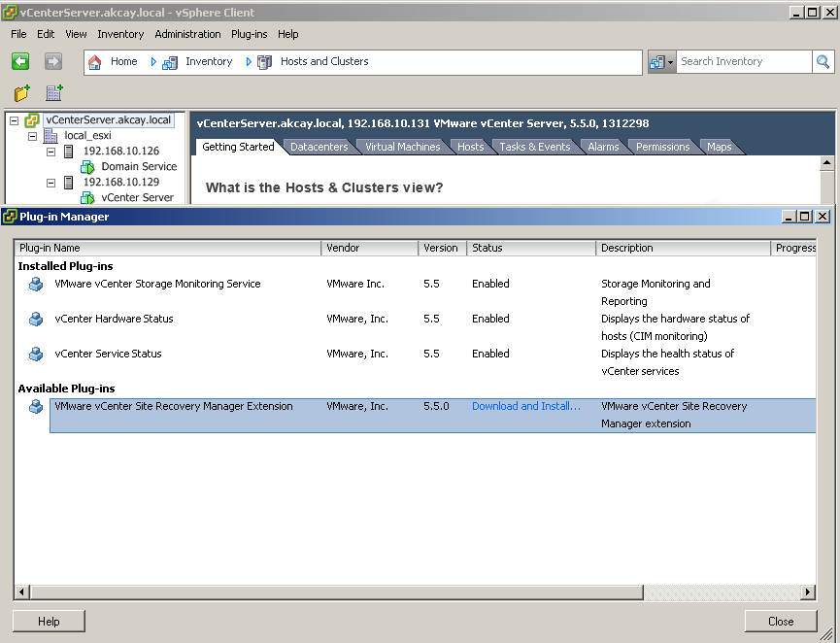840x643 pixels.
Task: Switch to the Permissions tab
Action: pyautogui.click(x=662, y=147)
